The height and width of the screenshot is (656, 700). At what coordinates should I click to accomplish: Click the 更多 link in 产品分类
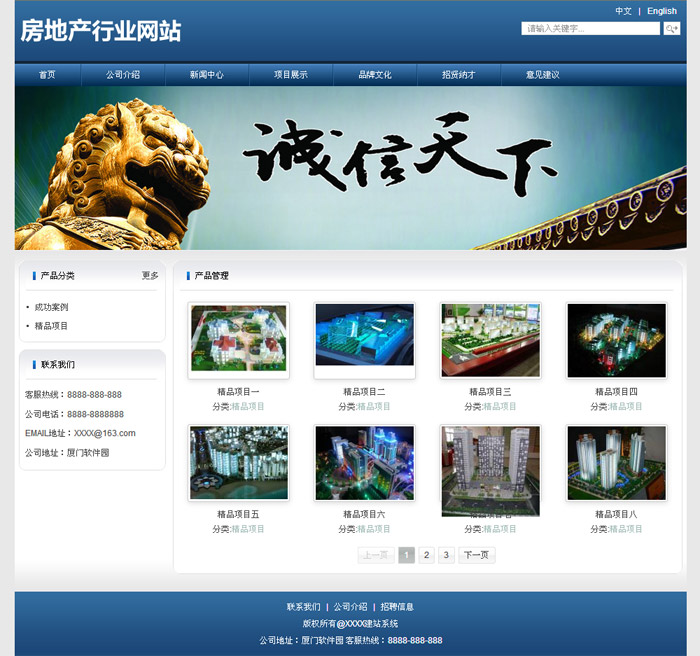[x=150, y=275]
